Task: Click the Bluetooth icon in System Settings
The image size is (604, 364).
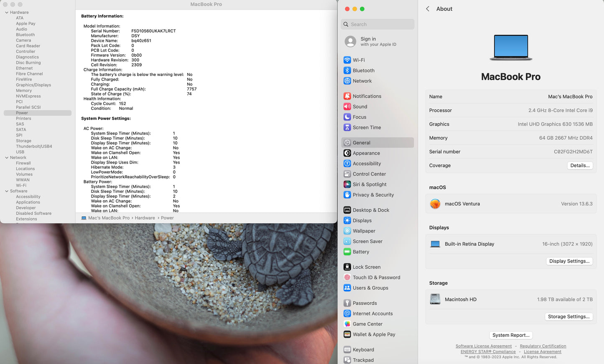Action: [347, 71]
